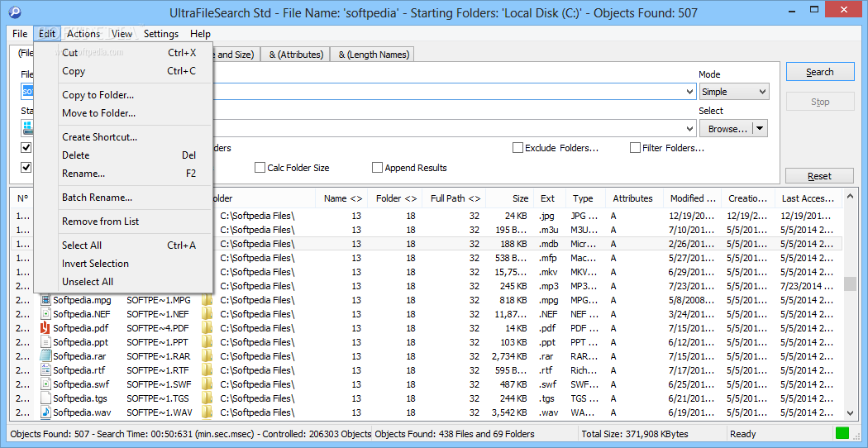This screenshot has width=868, height=448.
Task: Click folder icon in Softpedia.mpg row
Action: pyautogui.click(x=207, y=300)
